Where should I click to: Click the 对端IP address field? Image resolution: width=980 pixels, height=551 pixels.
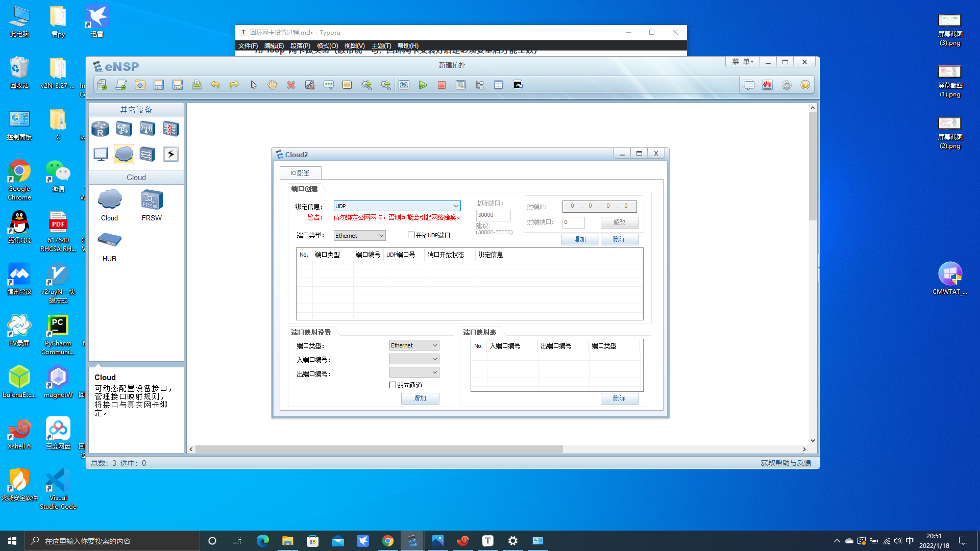click(599, 206)
